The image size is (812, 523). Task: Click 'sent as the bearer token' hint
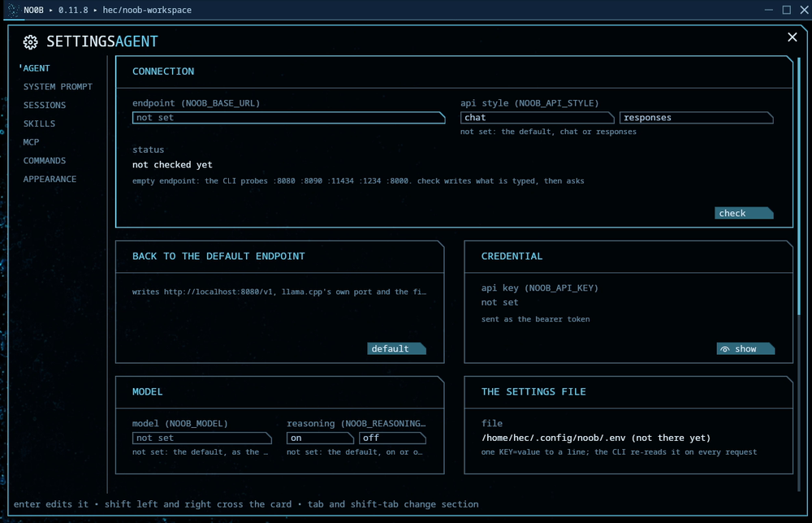click(x=535, y=319)
